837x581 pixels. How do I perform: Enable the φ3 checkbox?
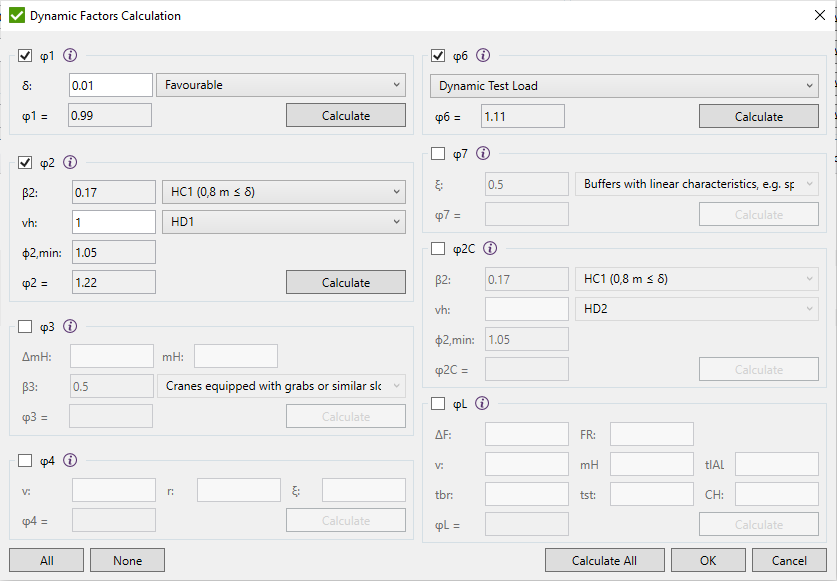click(24, 326)
